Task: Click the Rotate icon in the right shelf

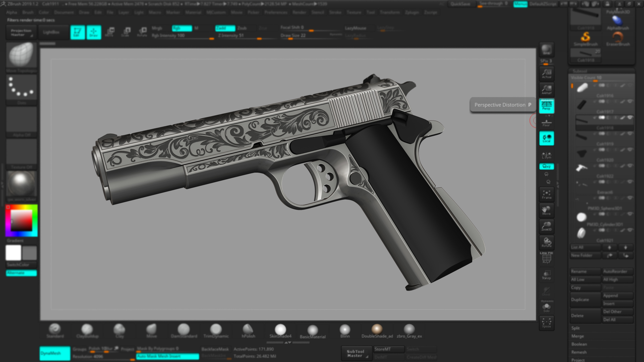Action: click(x=546, y=242)
